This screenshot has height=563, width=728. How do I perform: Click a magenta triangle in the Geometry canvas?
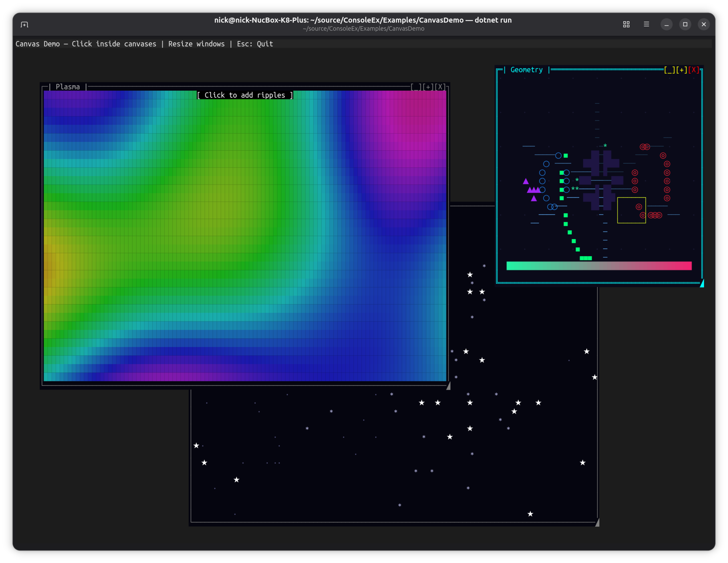click(x=526, y=181)
